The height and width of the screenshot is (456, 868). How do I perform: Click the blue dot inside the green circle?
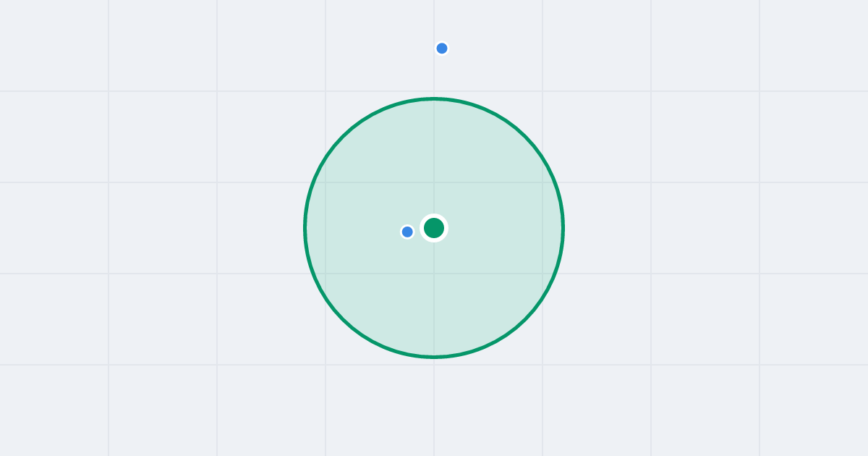[x=407, y=232]
